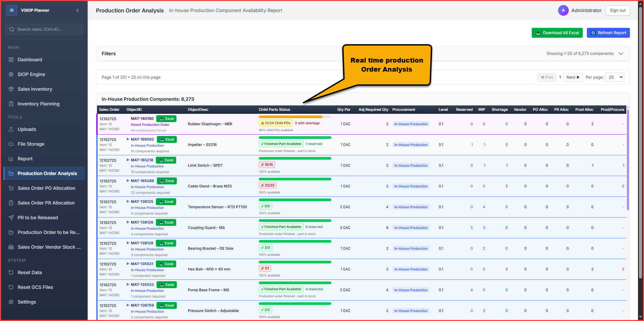Viewport: 644px width, 321px height.
Task: Click the Uploads icon in Tools
Action: (x=11, y=129)
